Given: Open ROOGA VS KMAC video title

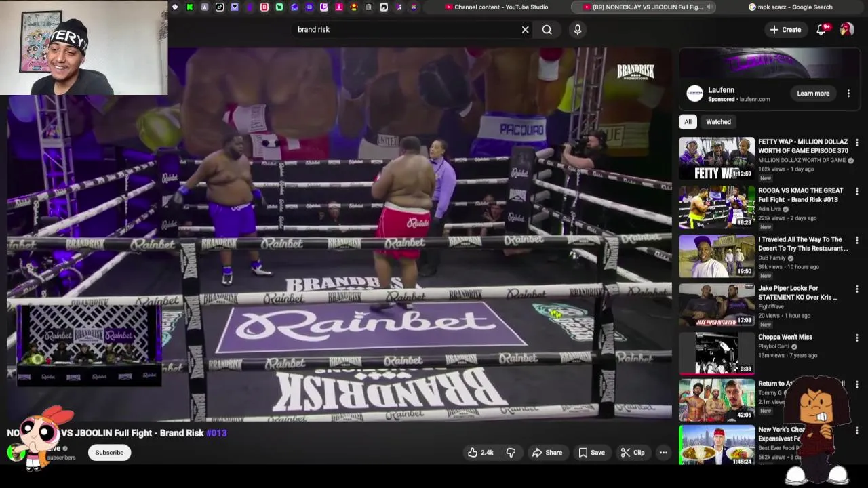Looking at the screenshot, I should [801, 195].
